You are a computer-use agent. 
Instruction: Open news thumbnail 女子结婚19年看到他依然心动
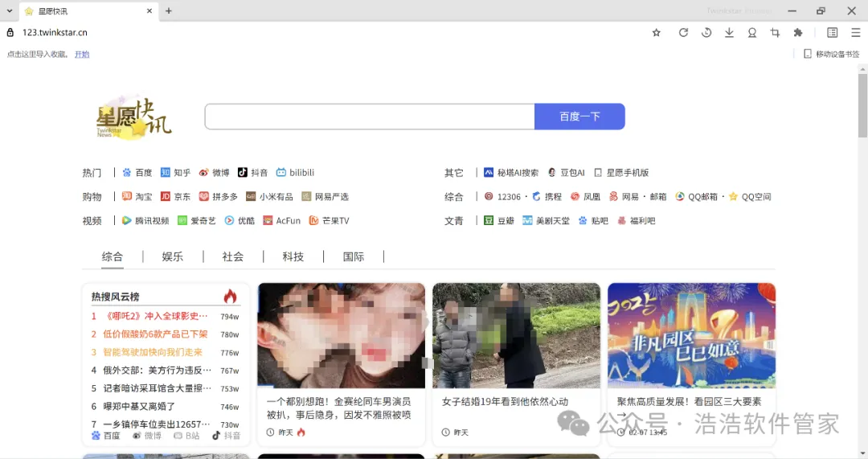[516, 335]
